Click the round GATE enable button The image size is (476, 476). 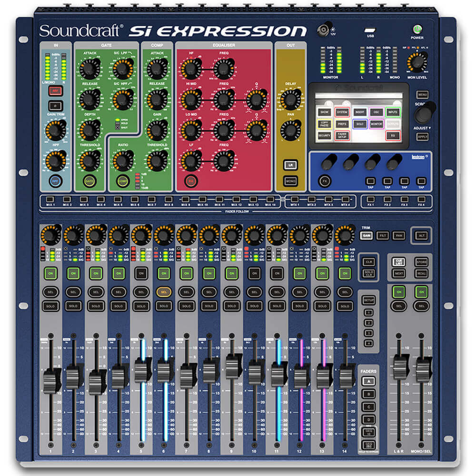click(89, 181)
